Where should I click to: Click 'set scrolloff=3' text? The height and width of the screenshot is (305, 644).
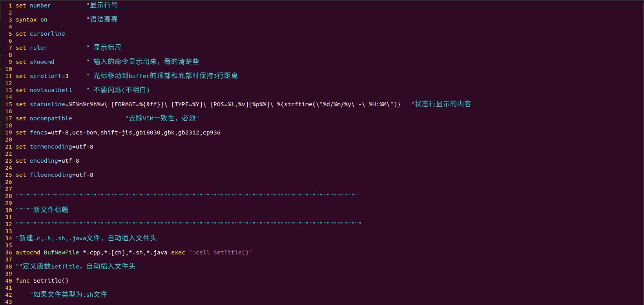[x=42, y=76]
